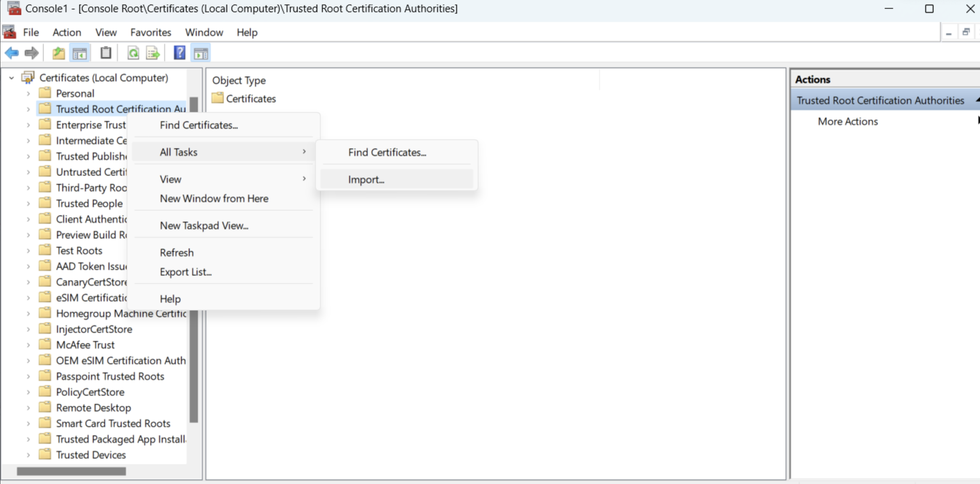Open Help via blue question mark icon

179,53
